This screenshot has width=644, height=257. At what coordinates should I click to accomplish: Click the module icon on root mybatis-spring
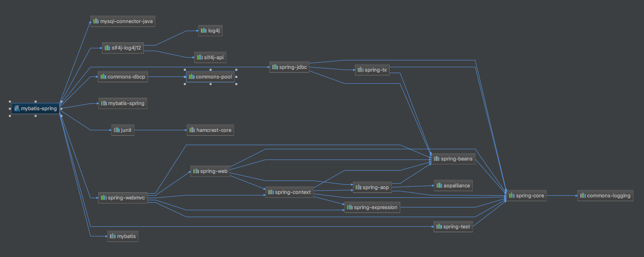(17, 109)
